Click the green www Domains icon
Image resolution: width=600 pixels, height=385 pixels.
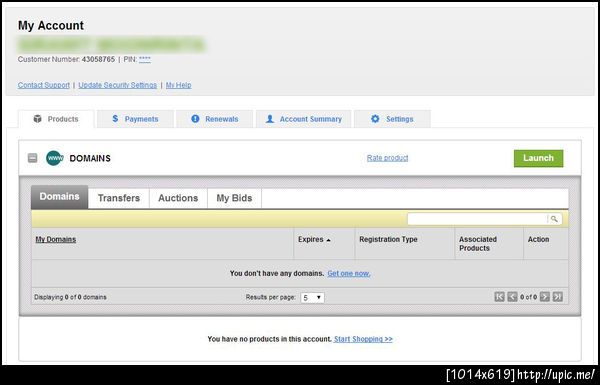pos(55,158)
